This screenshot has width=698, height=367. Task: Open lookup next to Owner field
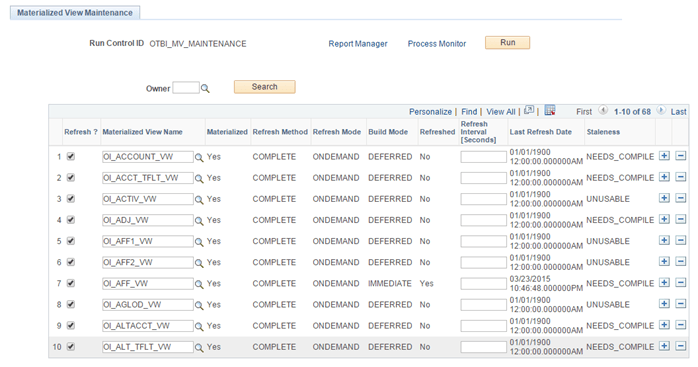tap(205, 89)
